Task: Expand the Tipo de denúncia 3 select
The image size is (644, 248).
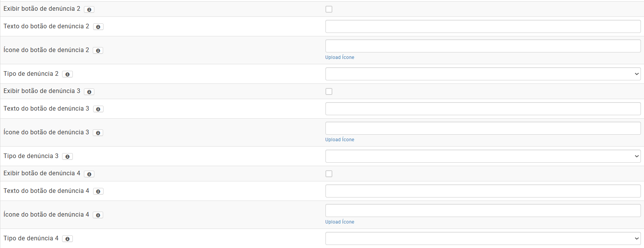Action: (x=483, y=156)
